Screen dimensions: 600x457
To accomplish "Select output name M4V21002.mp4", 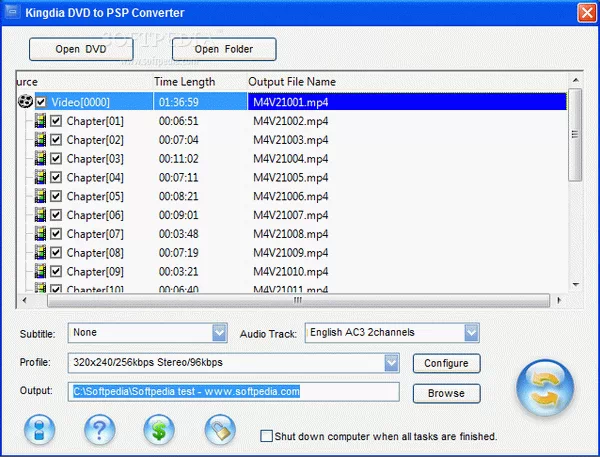I will (290, 121).
